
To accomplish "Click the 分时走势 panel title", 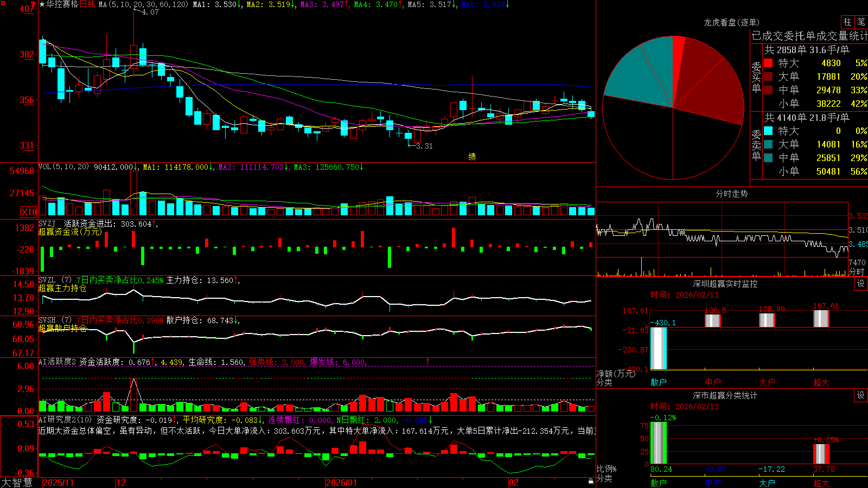I will click(x=731, y=194).
